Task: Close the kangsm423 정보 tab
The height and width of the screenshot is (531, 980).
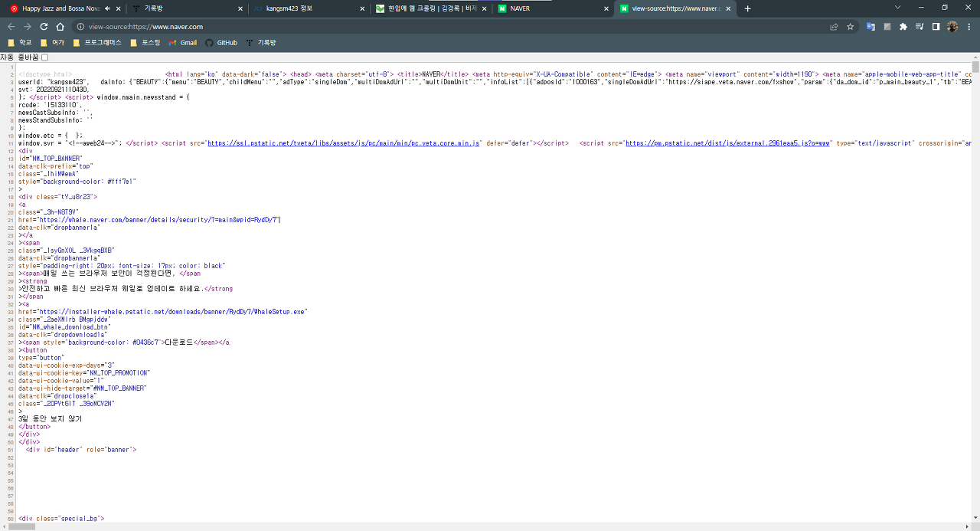Action: 362,8
